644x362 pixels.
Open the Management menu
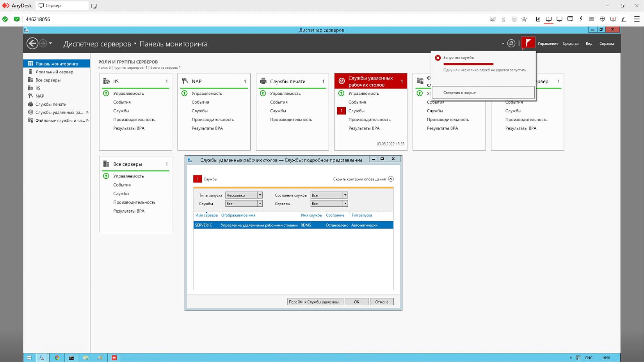pyautogui.click(x=548, y=44)
